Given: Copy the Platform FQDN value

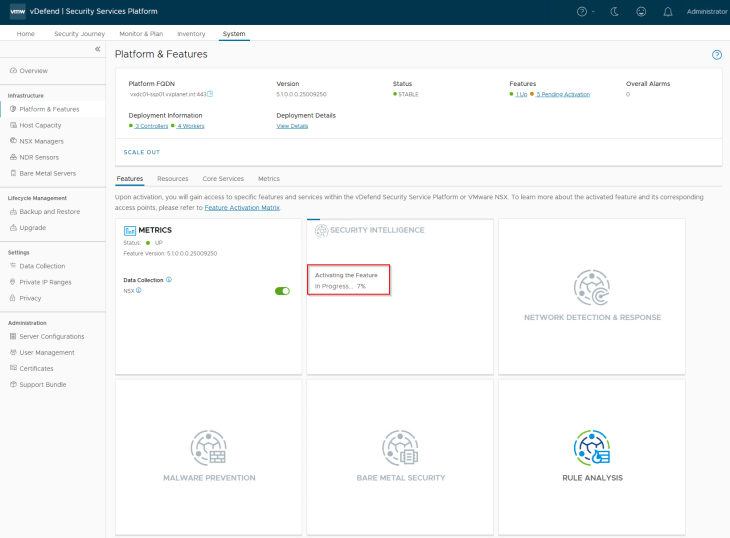Looking at the screenshot, I should tap(210, 94).
